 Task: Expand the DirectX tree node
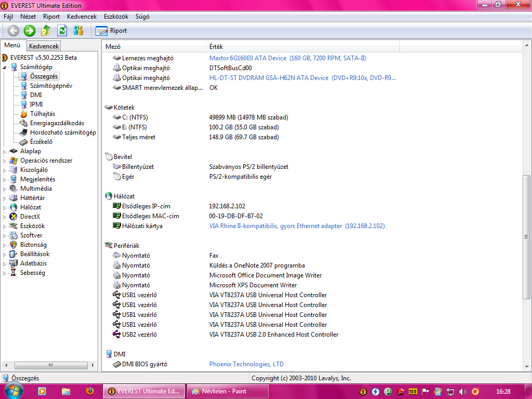click(x=4, y=217)
